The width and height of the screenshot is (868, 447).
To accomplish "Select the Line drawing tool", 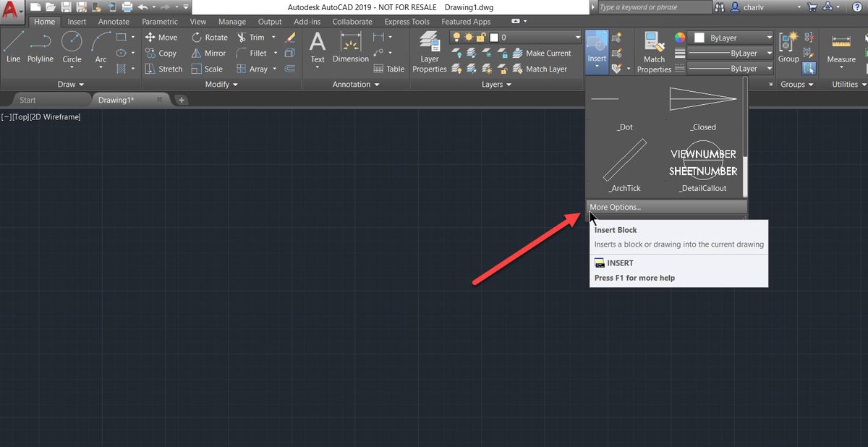I will tap(13, 48).
